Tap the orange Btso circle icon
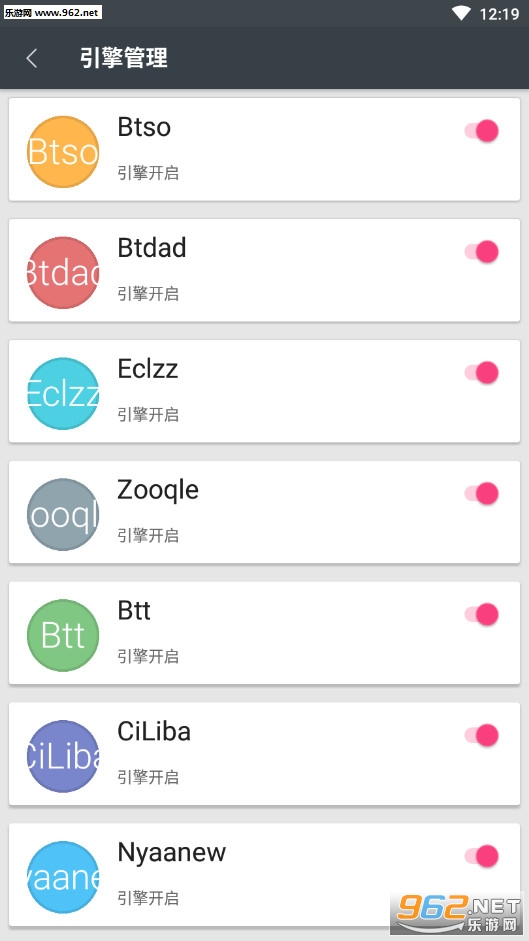The width and height of the screenshot is (529, 941). 63,152
